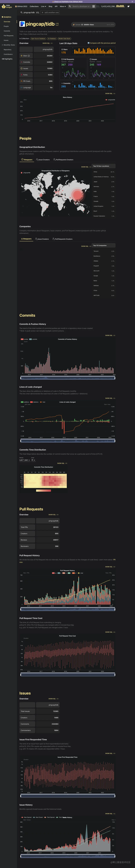
Task: Click Go Database collection chip
Action: 52,39
